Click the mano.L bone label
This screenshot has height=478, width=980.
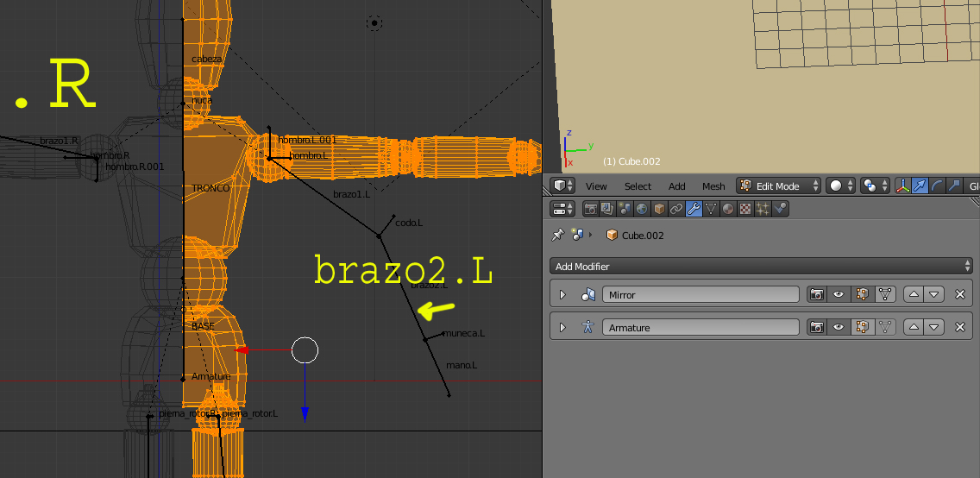[x=462, y=365]
